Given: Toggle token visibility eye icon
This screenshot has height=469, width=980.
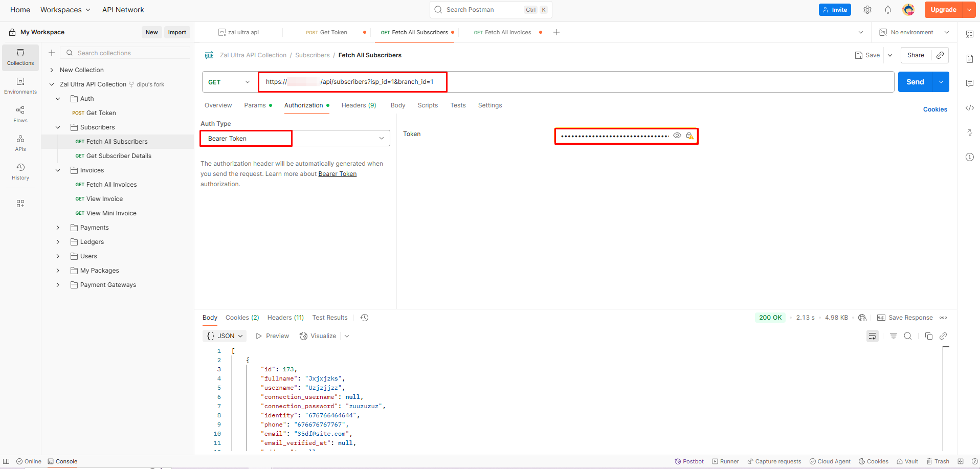Looking at the screenshot, I should 677,136.
